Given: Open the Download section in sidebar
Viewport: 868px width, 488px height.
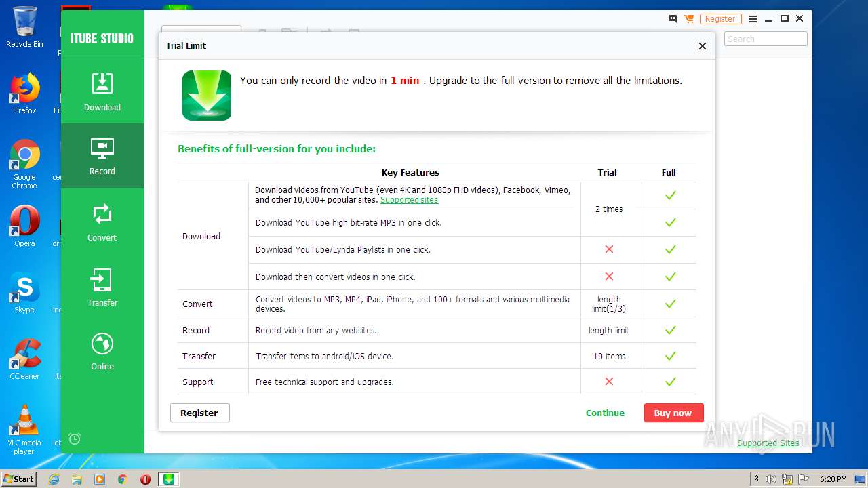Looking at the screenshot, I should point(102,91).
